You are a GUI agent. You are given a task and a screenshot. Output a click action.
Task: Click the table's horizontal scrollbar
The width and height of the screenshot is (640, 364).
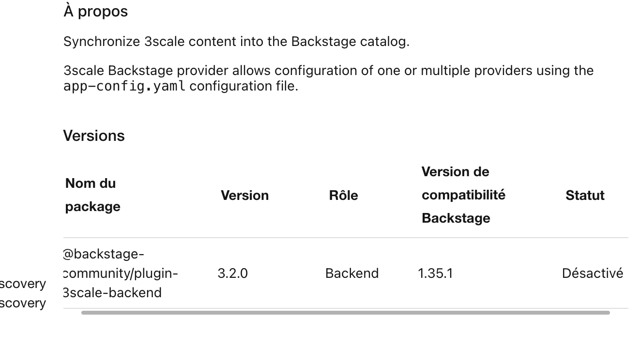click(345, 313)
